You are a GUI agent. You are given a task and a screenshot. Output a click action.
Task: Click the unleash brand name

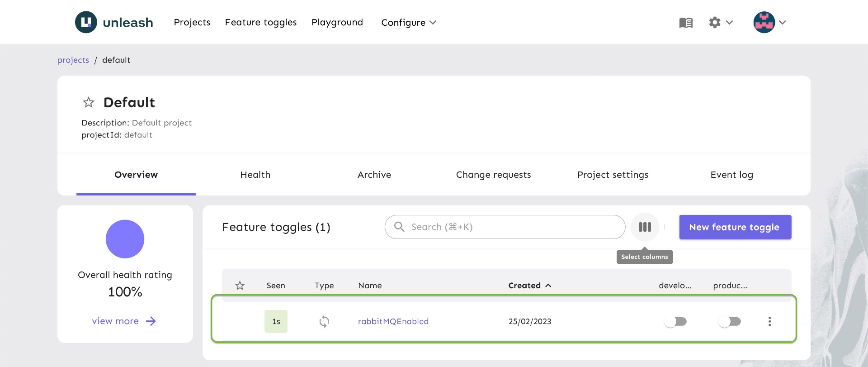[128, 23]
